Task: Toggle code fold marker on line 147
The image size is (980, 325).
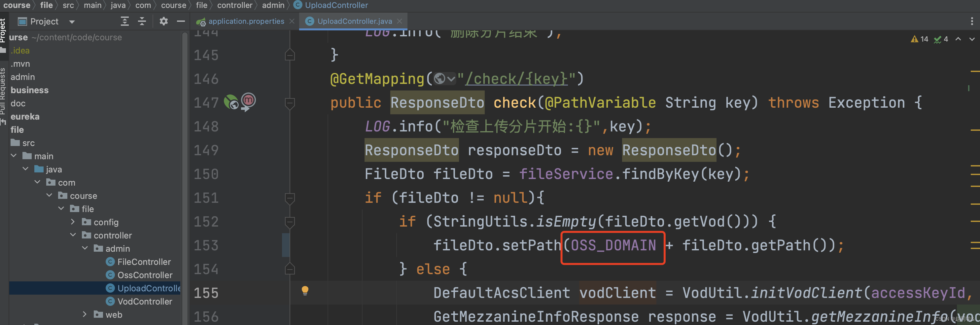Action: coord(290,103)
